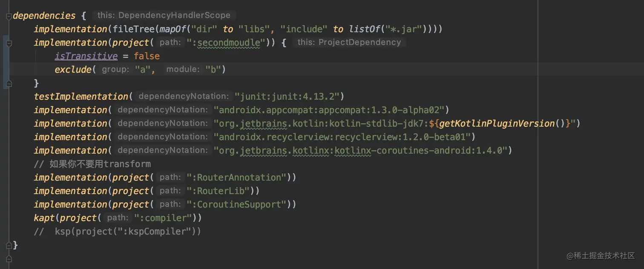Click the first 'to' infix after "dir"
The image size is (644, 269).
click(x=228, y=29)
